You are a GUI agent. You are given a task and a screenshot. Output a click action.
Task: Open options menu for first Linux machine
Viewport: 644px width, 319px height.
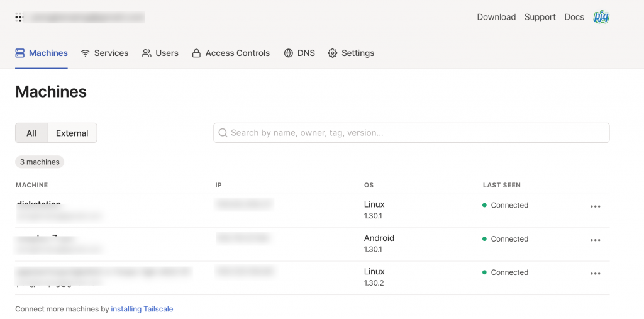tap(595, 206)
